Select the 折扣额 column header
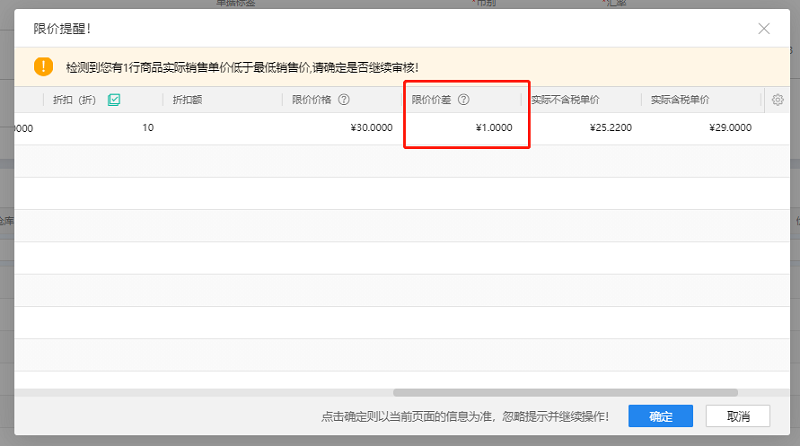This screenshot has height=446, width=800. pos(188,100)
